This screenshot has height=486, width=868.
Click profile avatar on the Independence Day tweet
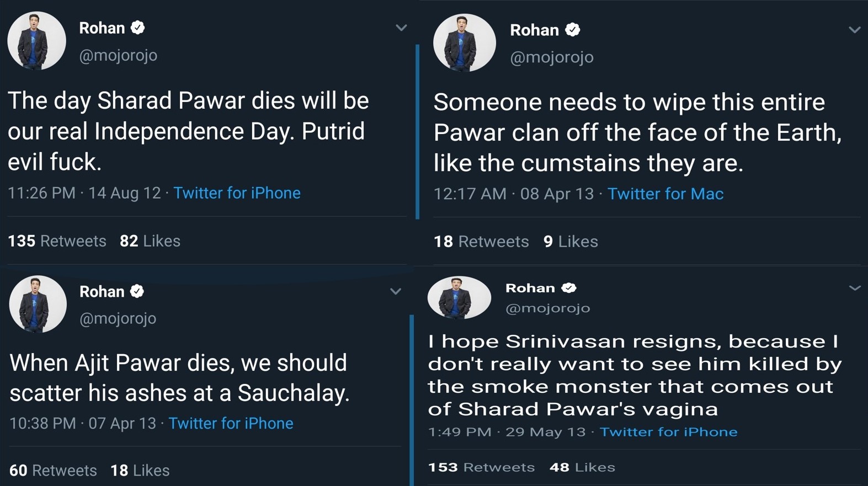36,41
